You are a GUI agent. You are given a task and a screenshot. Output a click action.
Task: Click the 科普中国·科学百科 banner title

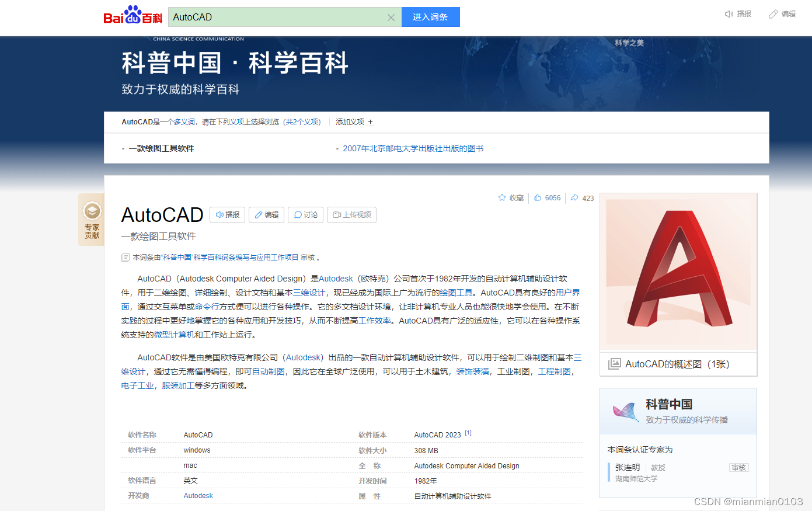(235, 63)
